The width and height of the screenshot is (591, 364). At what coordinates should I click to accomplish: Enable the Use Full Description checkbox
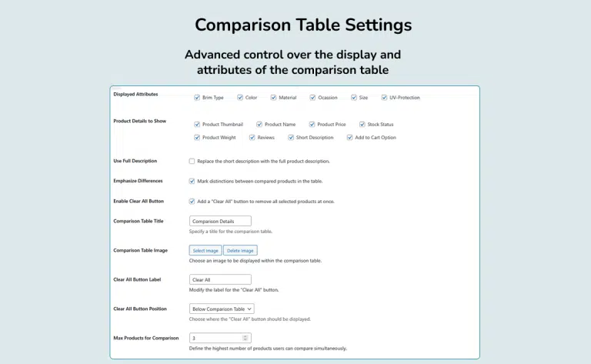pyautogui.click(x=192, y=161)
